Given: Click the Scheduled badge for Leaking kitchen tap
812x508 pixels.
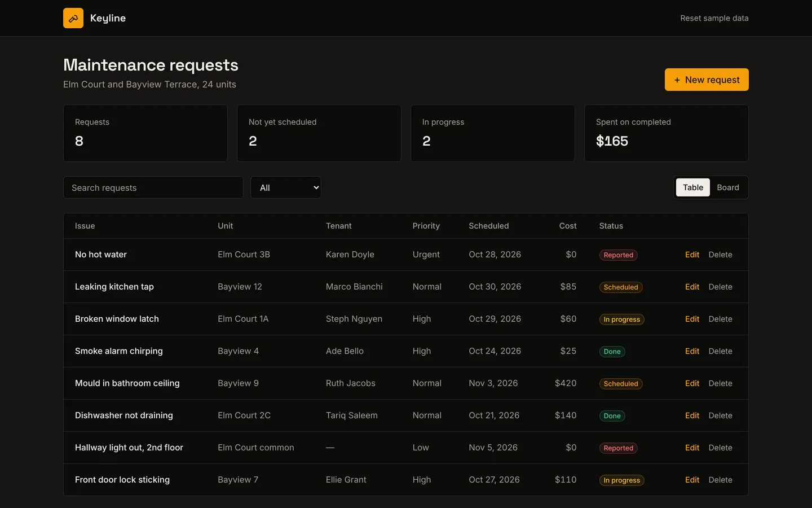Looking at the screenshot, I should click(x=621, y=287).
